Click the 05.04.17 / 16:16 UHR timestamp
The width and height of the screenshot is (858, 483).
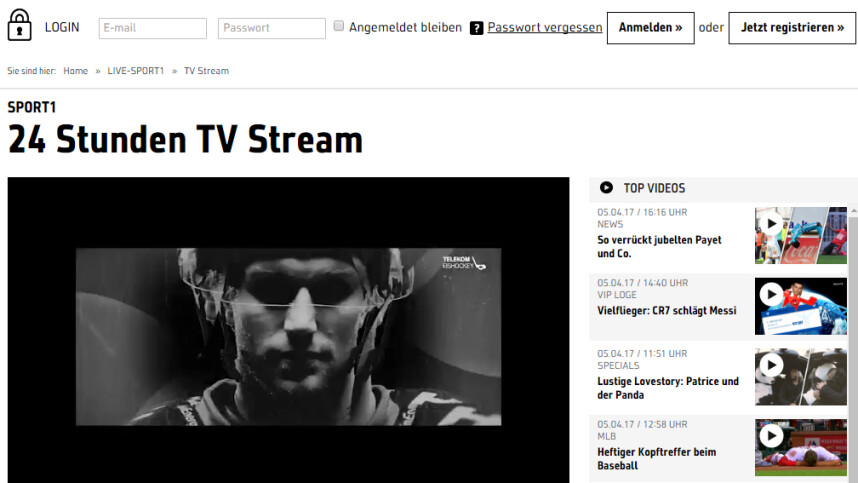coord(642,212)
